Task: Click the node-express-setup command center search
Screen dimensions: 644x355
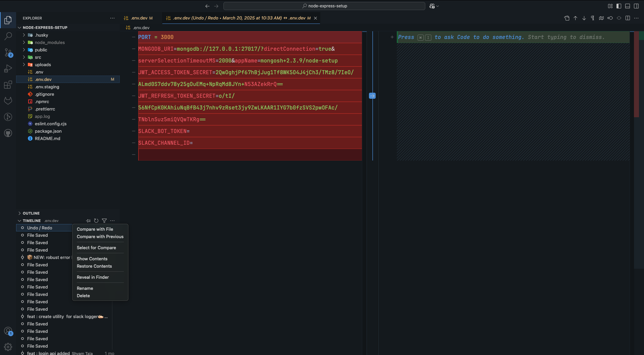Action: pos(324,6)
